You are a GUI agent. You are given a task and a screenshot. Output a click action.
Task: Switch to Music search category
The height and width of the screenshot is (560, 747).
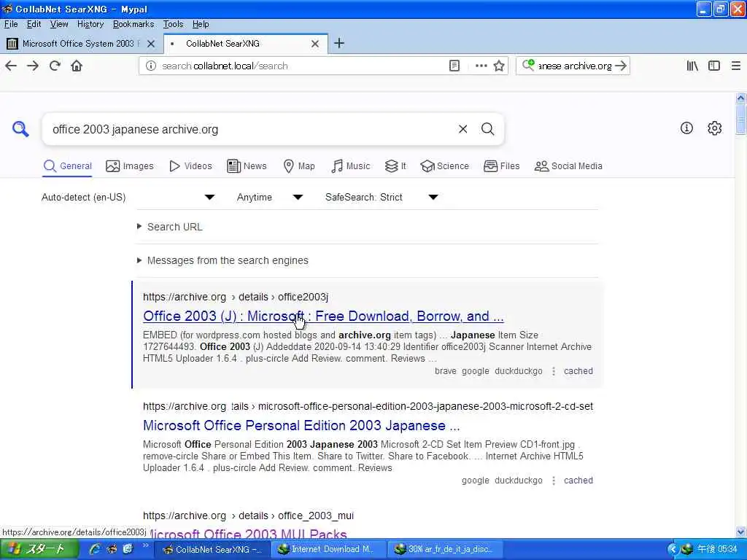tap(350, 166)
